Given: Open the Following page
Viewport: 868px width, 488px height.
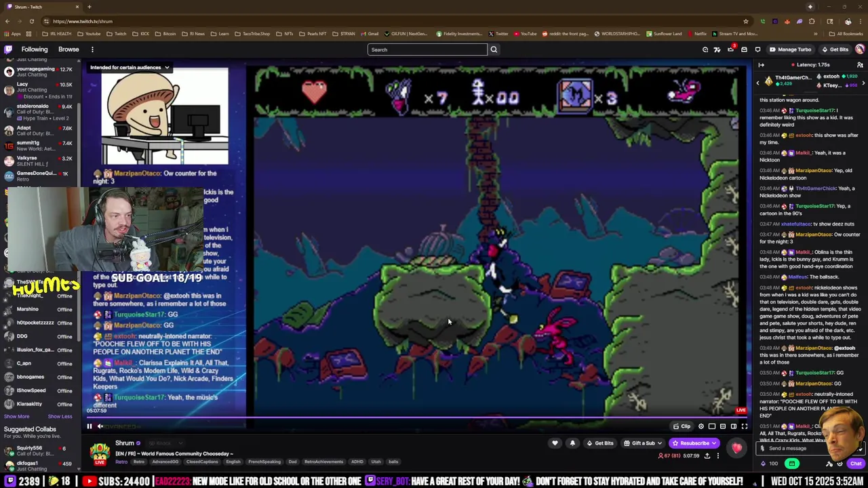Looking at the screenshot, I should [x=35, y=49].
